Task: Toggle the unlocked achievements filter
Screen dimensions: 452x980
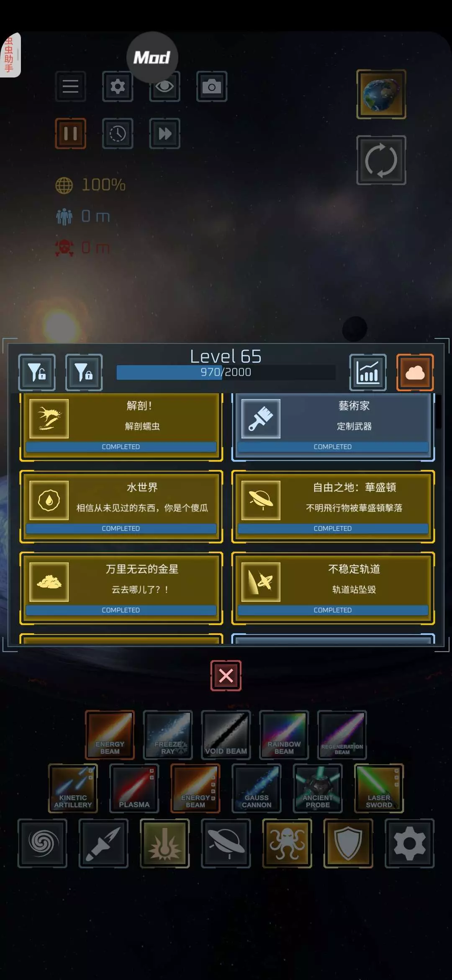Action: (37, 372)
